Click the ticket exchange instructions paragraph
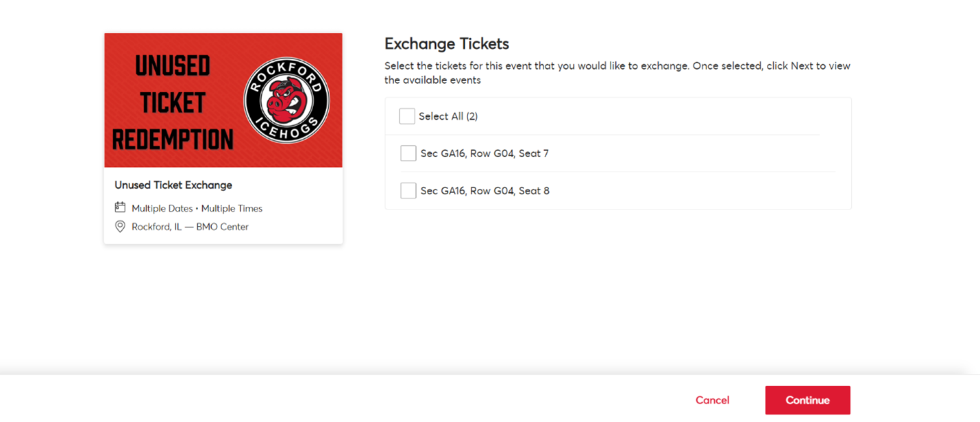The height and width of the screenshot is (422, 980). pos(617,73)
